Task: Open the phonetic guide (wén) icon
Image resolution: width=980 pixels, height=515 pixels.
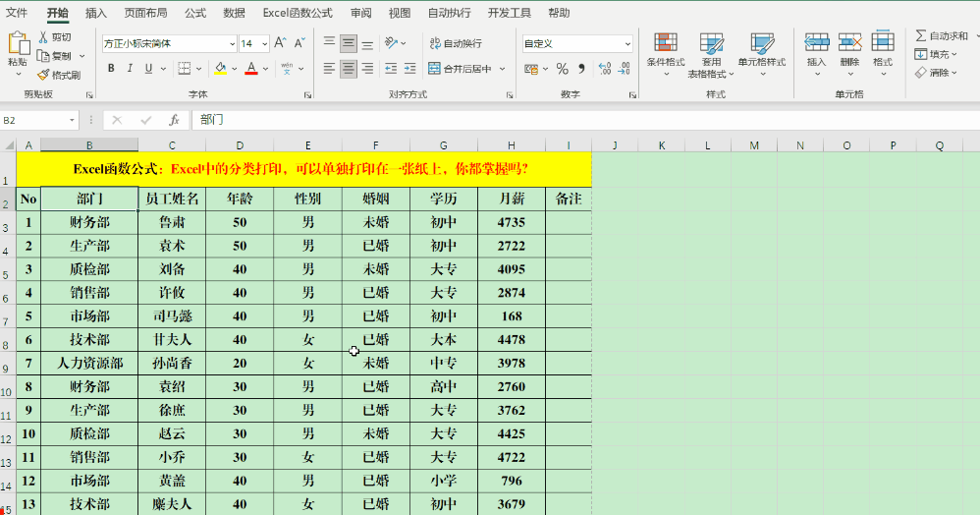Action: click(287, 68)
